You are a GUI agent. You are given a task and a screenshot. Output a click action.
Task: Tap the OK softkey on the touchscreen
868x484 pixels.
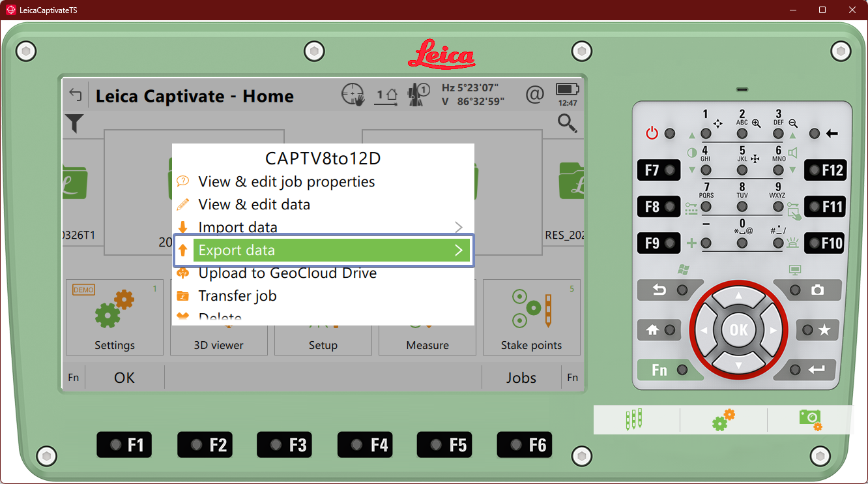(124, 378)
